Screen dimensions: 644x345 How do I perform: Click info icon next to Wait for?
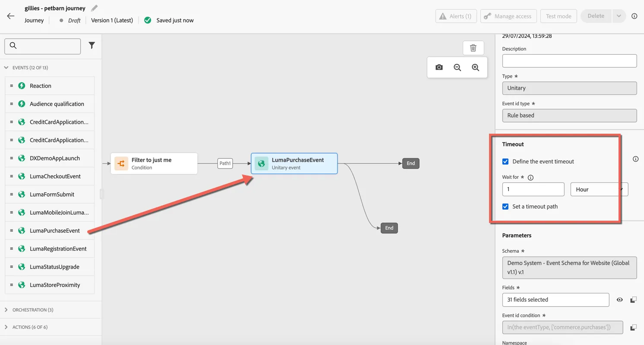pyautogui.click(x=530, y=177)
